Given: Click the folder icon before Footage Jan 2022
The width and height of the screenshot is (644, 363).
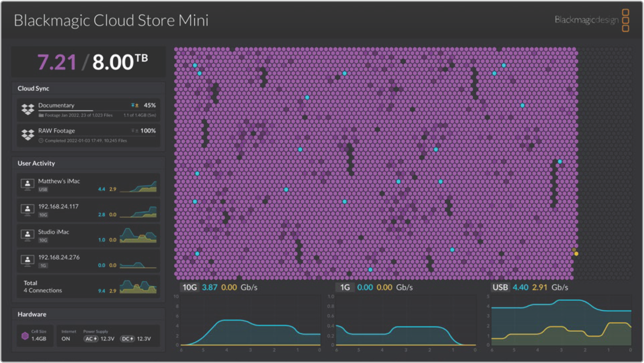Looking at the screenshot, I should [41, 116].
